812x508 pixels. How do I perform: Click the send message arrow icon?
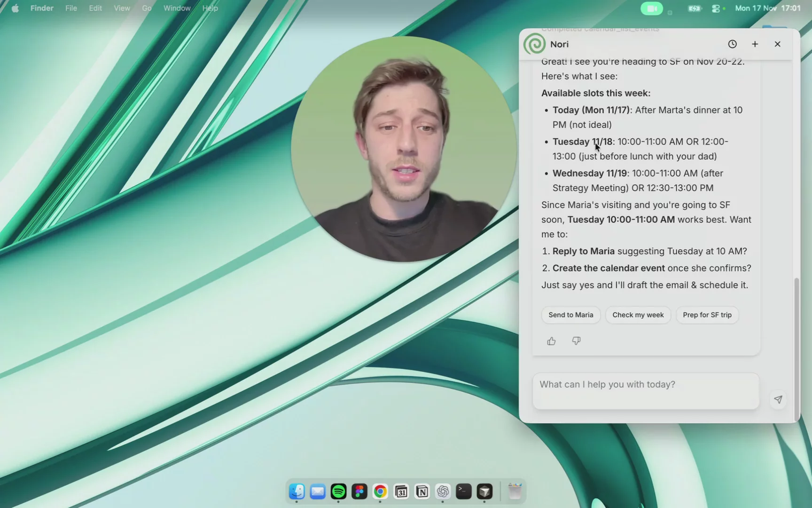(x=778, y=399)
